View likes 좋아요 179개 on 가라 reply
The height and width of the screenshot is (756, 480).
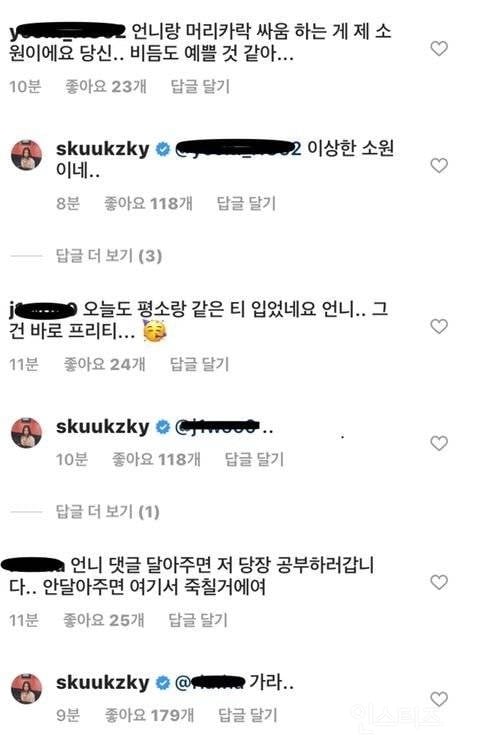tap(149, 715)
